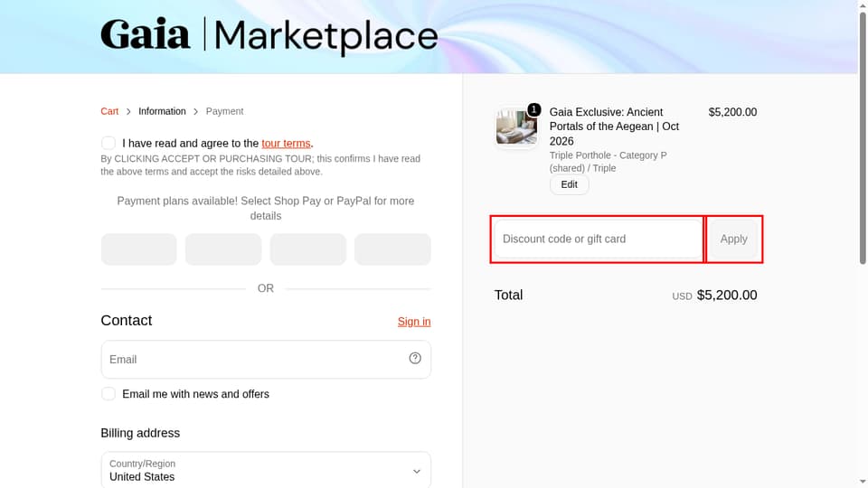Click the scrollbar down arrow
Image resolution: width=868 pixels, height=488 pixels.
pos(863,483)
